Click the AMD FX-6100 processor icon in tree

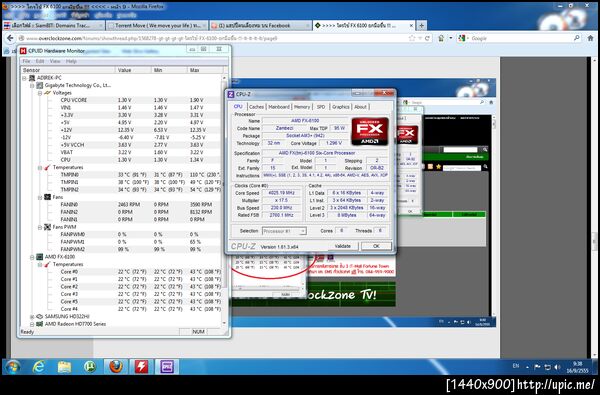pyautogui.click(x=39, y=257)
